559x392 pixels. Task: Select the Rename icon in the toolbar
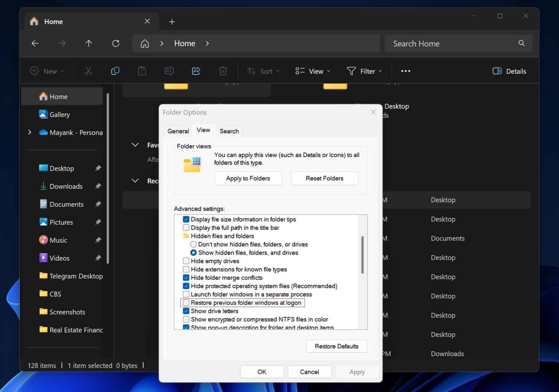(169, 71)
